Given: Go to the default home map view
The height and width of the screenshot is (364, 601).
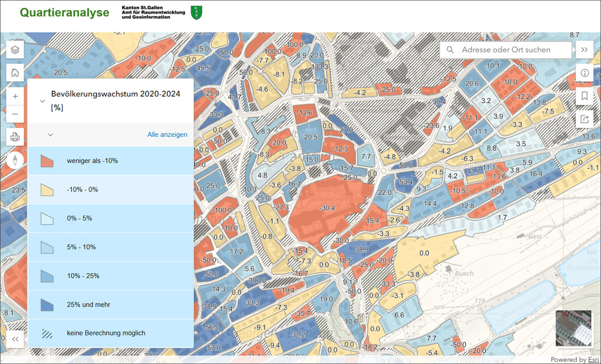Looking at the screenshot, I should (15, 72).
